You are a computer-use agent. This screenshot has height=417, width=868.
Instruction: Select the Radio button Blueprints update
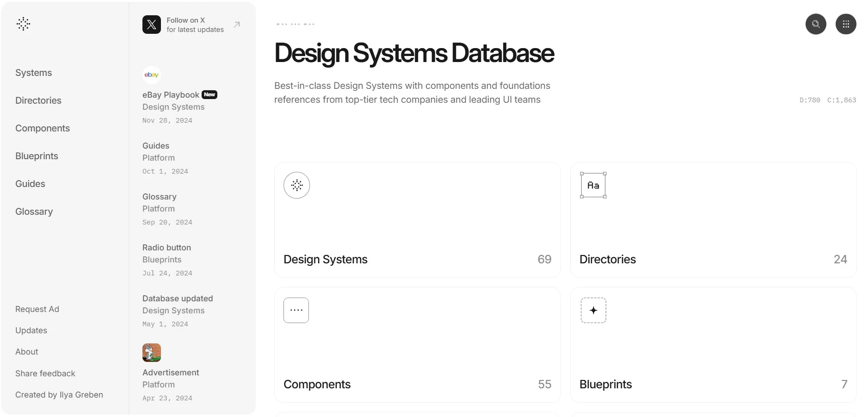click(x=166, y=247)
